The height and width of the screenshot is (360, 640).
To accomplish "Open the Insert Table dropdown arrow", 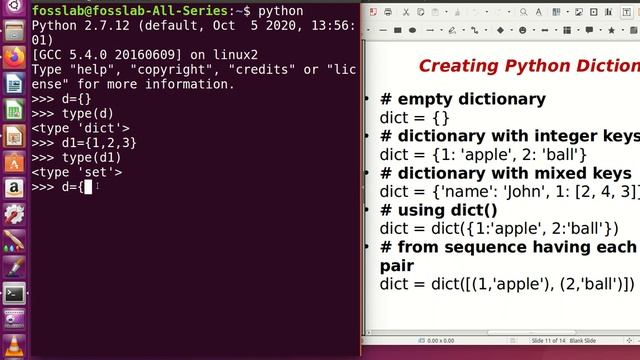I will tap(567, 12).
